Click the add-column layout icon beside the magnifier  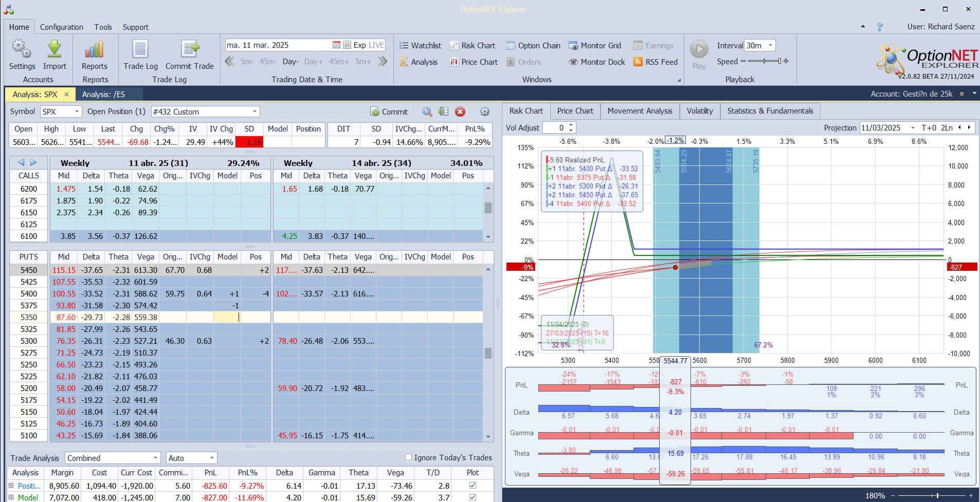click(x=444, y=111)
